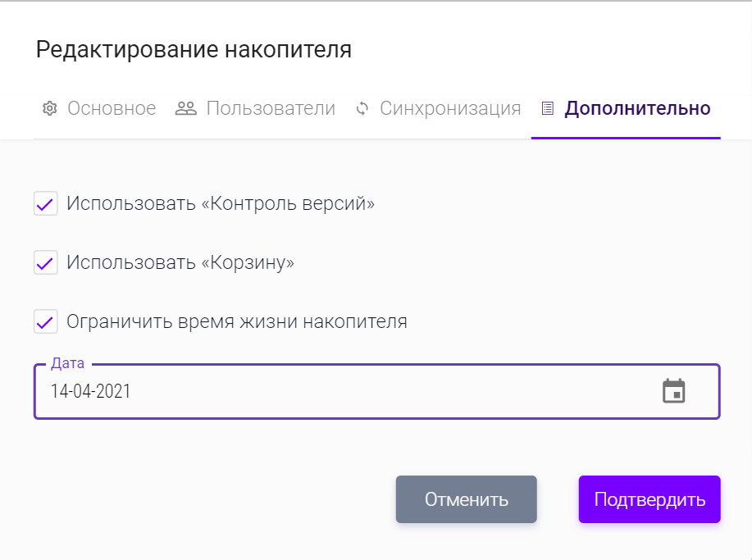
Task: Click the people icon beside Пользователи
Action: pyautogui.click(x=186, y=108)
